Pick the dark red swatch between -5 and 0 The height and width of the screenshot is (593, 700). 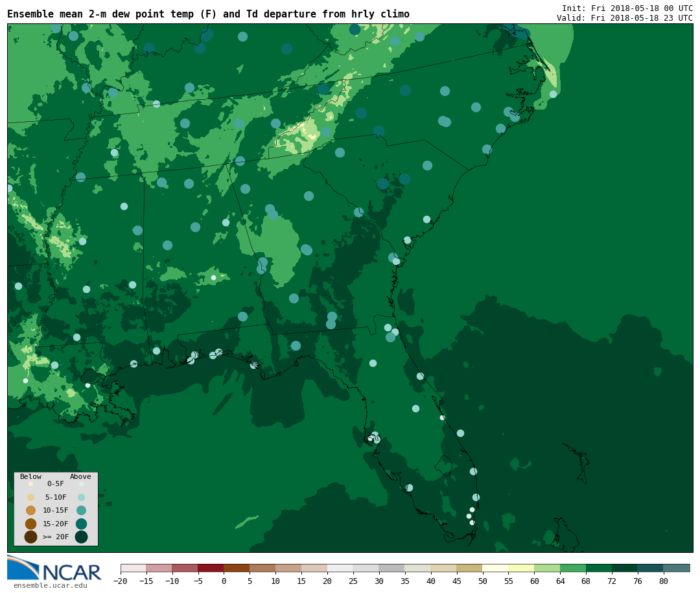(211, 568)
